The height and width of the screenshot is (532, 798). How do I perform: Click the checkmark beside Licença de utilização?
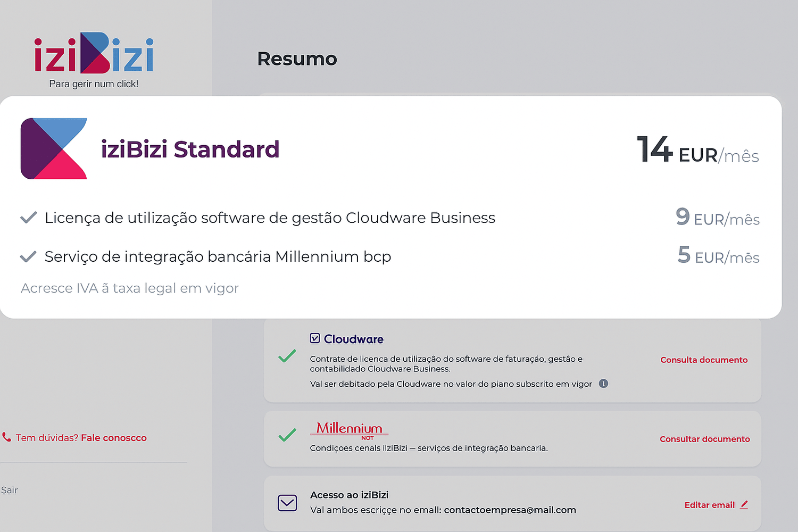point(28,218)
